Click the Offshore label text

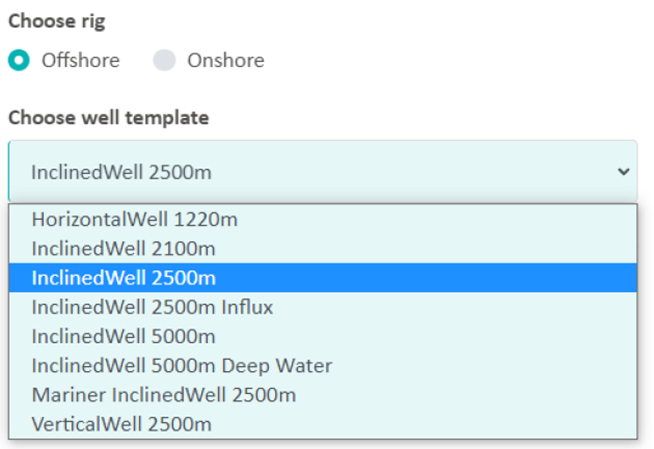click(80, 60)
